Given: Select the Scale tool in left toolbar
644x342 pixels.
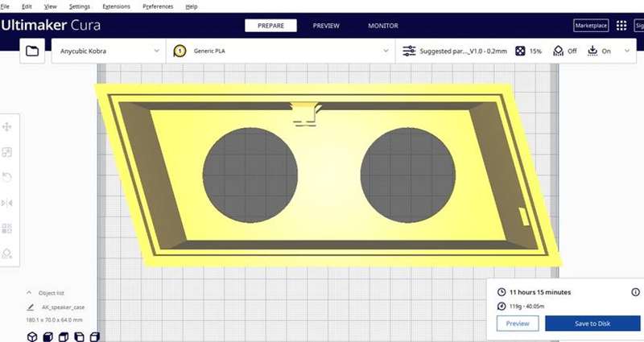Looking at the screenshot, I should [x=7, y=152].
